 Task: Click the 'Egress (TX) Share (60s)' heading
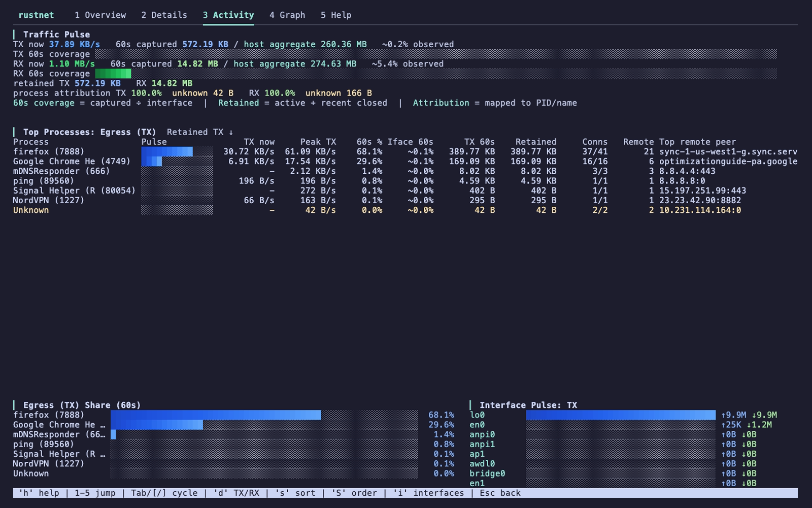tap(82, 405)
